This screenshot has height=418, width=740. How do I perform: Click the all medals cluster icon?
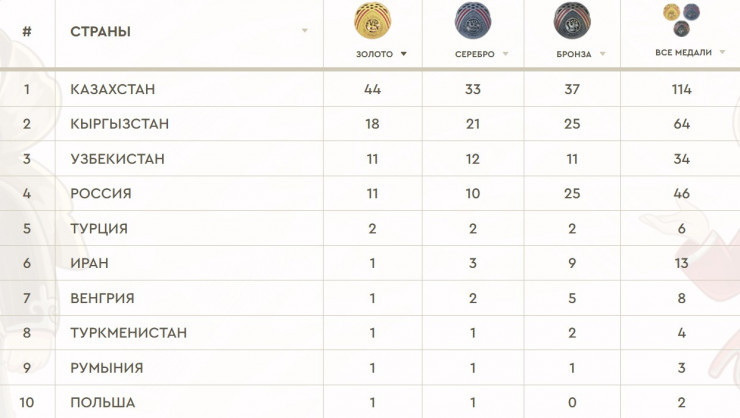pyautogui.click(x=681, y=20)
